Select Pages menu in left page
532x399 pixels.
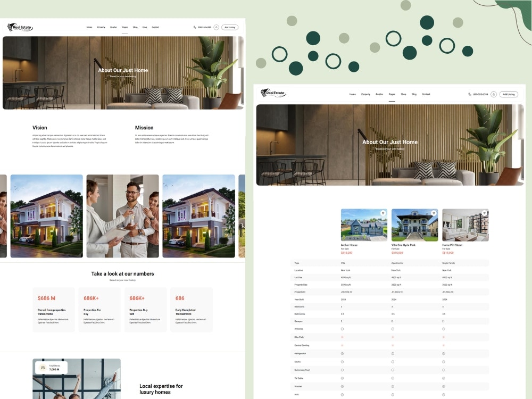pos(125,27)
